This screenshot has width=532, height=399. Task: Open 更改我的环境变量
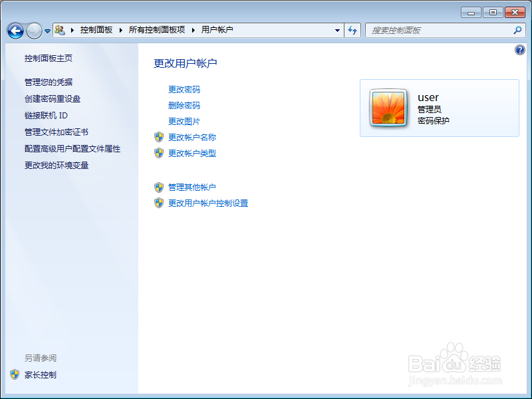coord(57,165)
